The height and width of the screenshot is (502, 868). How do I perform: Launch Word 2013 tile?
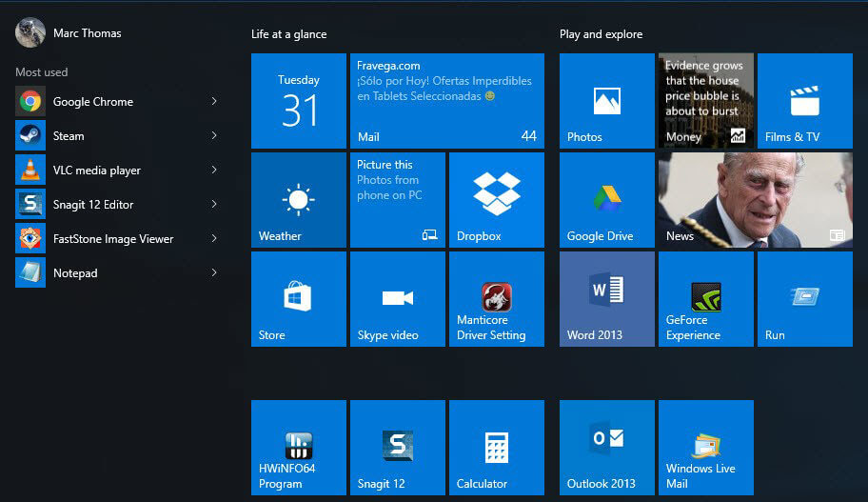coord(606,299)
